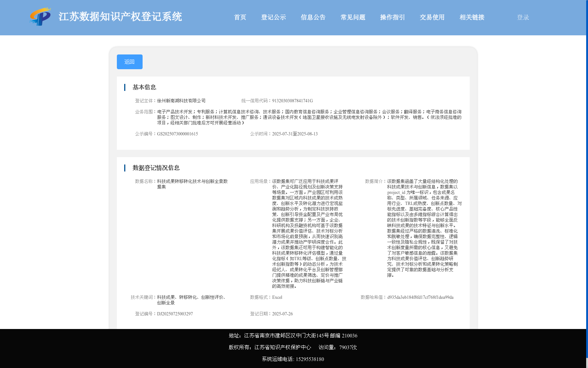Go to 首页 in the navigation
The height and width of the screenshot is (368, 588).
(240, 17)
